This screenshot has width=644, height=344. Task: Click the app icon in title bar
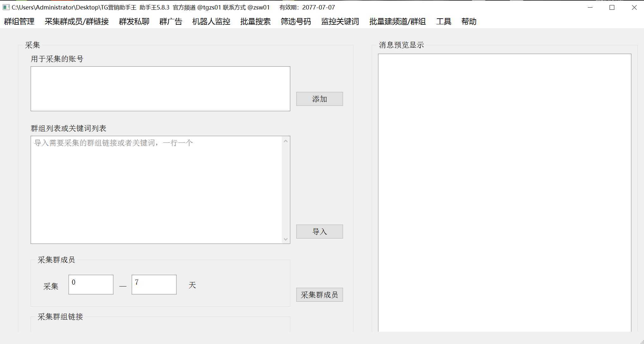tap(6, 7)
